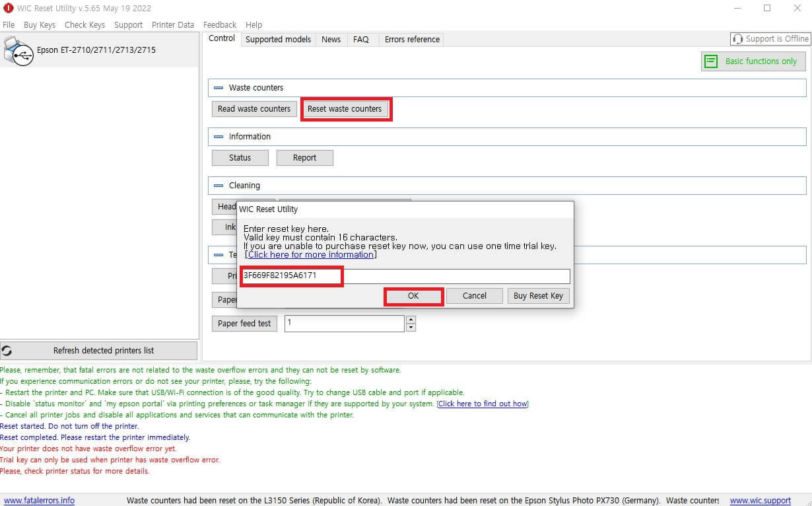Open the Help menu
Viewport: 812px width, 506px height.
click(x=254, y=24)
